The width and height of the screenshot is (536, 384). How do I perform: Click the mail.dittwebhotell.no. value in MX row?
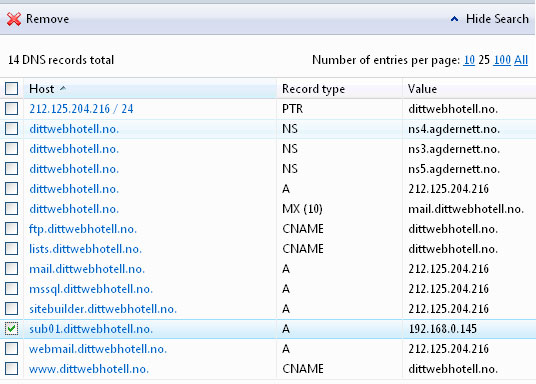point(466,209)
